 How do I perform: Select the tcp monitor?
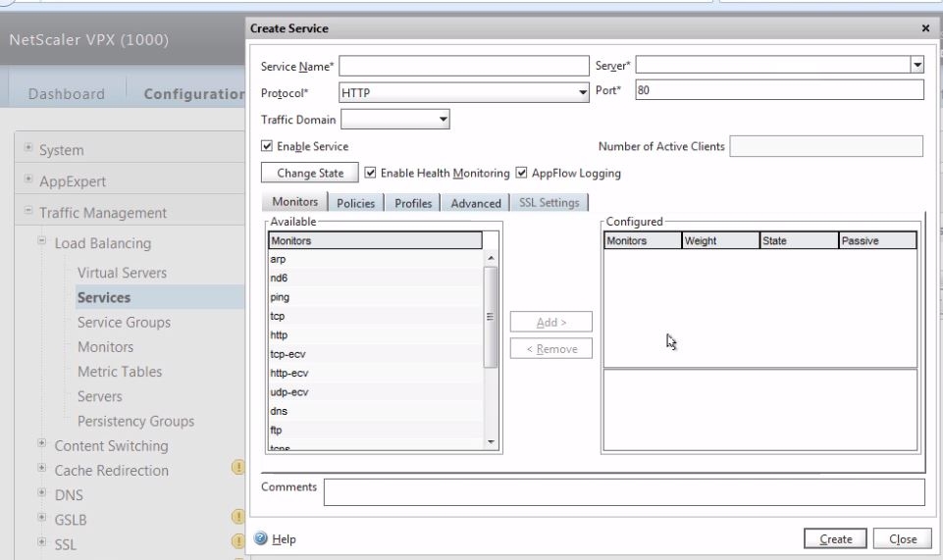point(375,316)
